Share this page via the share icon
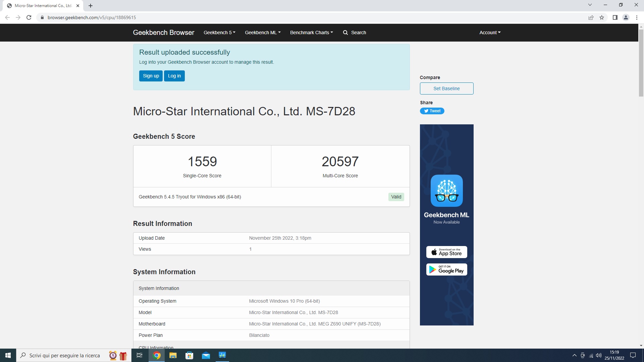This screenshot has height=362, width=644. pyautogui.click(x=591, y=17)
